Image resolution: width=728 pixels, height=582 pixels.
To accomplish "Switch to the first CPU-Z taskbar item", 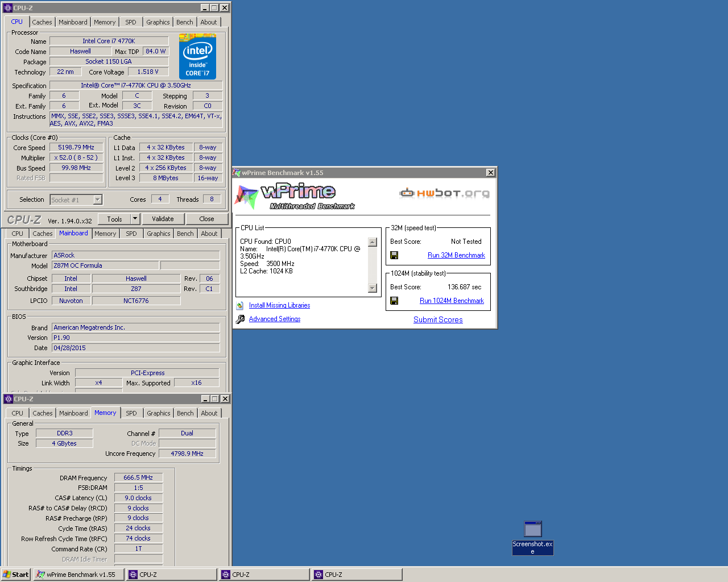I will pos(172,575).
